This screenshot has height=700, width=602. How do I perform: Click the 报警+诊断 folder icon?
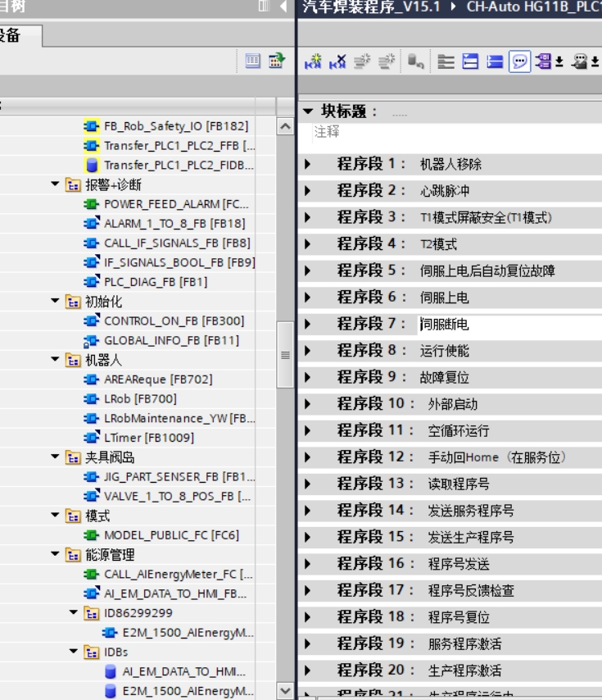click(73, 184)
